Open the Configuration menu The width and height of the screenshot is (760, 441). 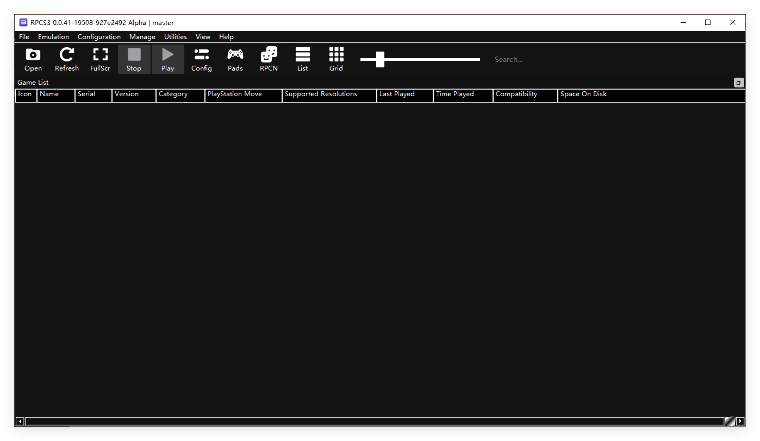[x=99, y=37]
